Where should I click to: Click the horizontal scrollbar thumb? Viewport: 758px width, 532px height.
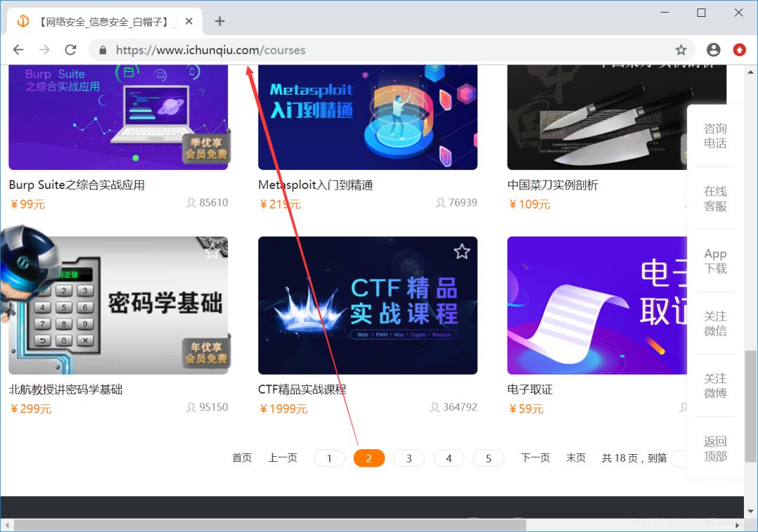point(270,525)
